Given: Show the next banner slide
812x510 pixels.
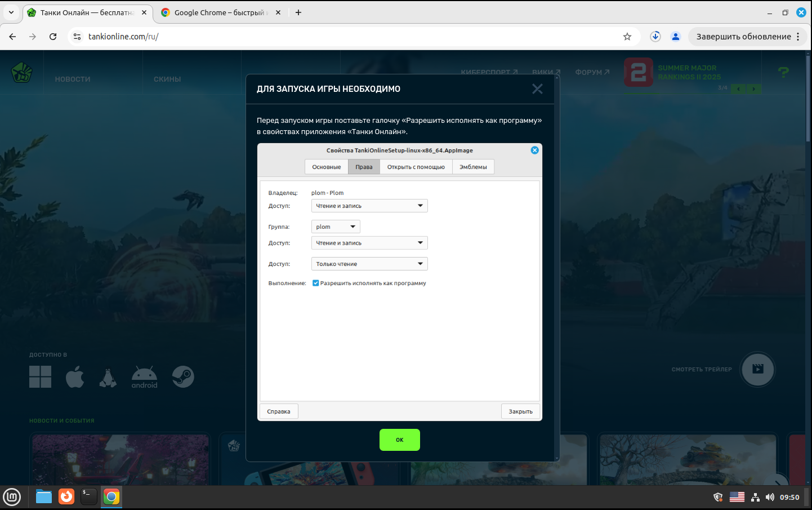Looking at the screenshot, I should click(x=754, y=88).
